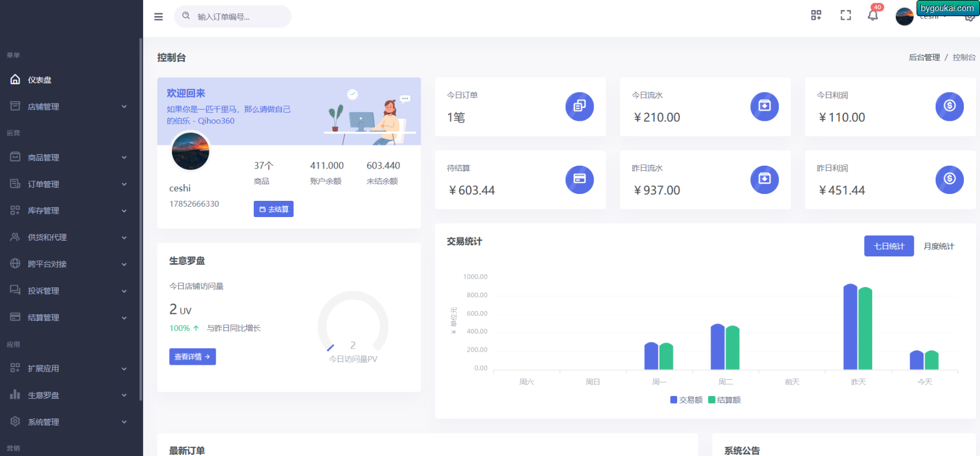Click the 今日利润 coin icon
This screenshot has height=456, width=980.
pos(949,106)
